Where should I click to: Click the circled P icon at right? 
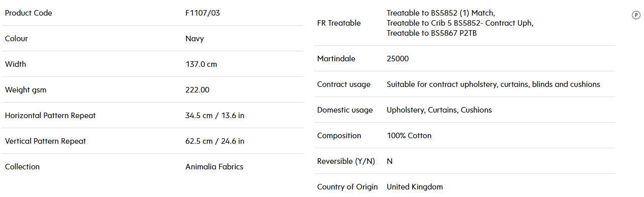[635, 15]
